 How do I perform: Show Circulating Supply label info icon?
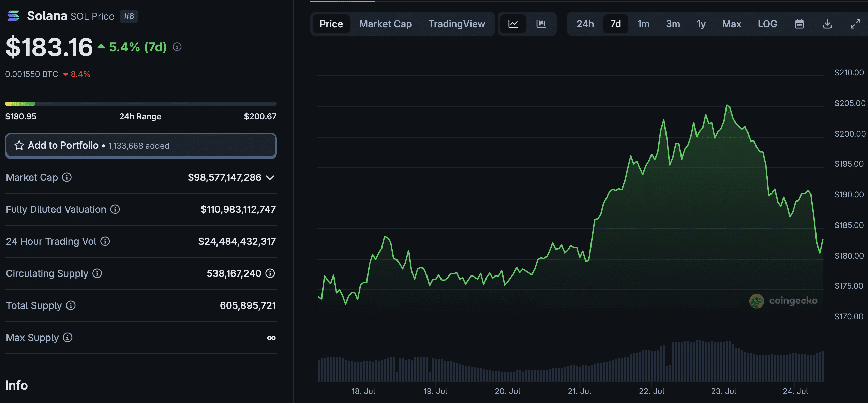click(97, 273)
